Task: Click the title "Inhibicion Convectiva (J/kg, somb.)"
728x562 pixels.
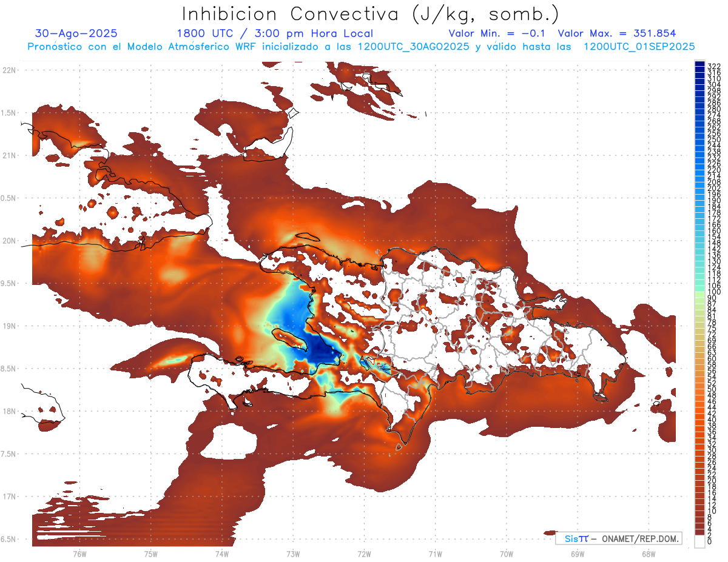Action: [x=370, y=14]
